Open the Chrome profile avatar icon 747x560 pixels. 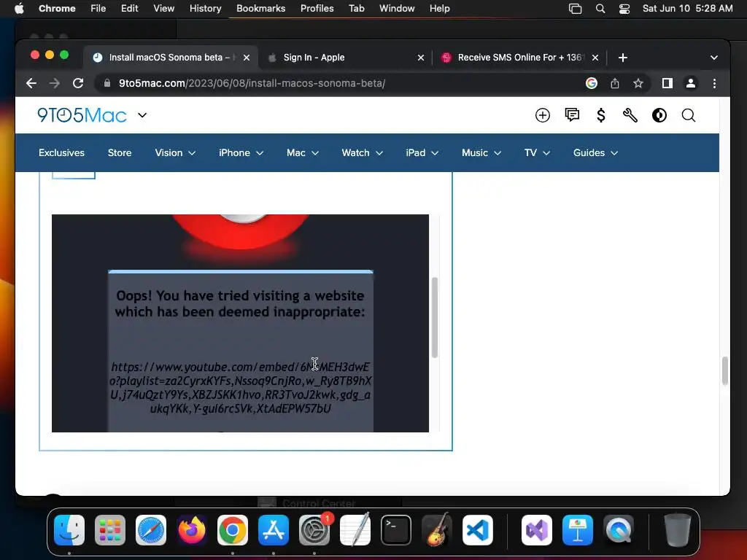pos(690,83)
